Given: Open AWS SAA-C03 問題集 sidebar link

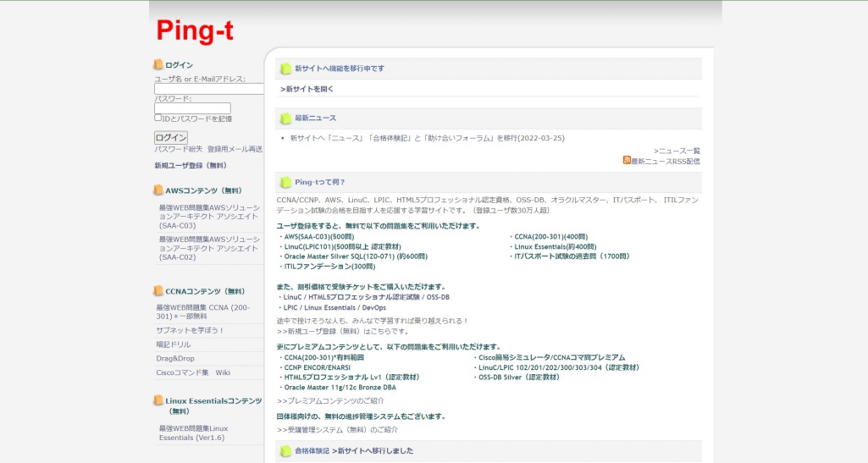Looking at the screenshot, I should tap(209, 217).
